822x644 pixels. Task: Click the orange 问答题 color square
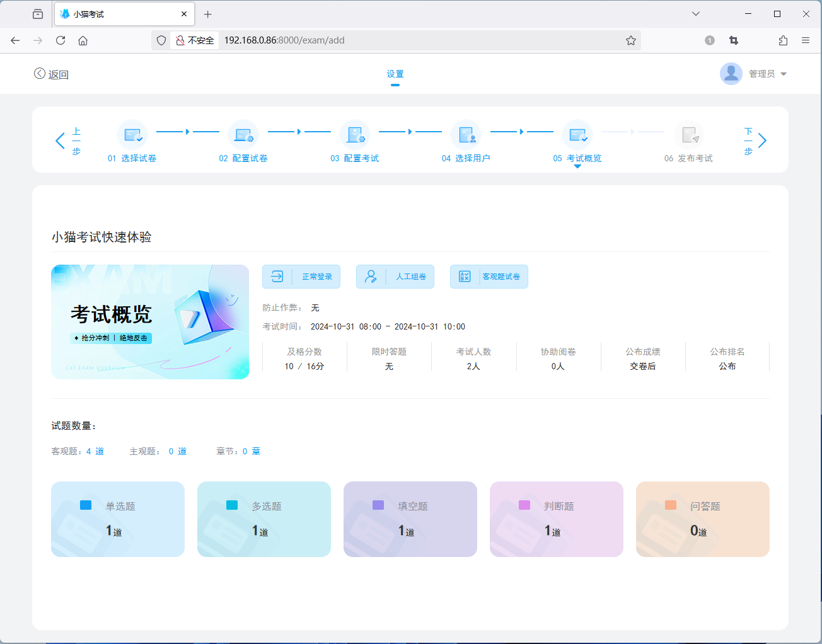pyautogui.click(x=671, y=505)
